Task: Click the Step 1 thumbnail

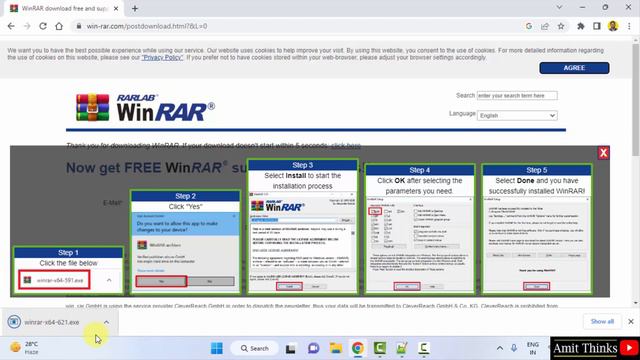Action: pyautogui.click(x=68, y=270)
